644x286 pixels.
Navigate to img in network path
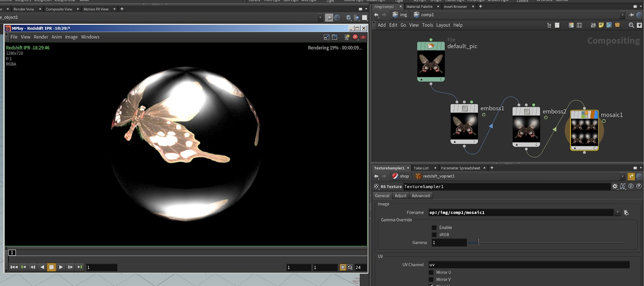(x=400, y=15)
